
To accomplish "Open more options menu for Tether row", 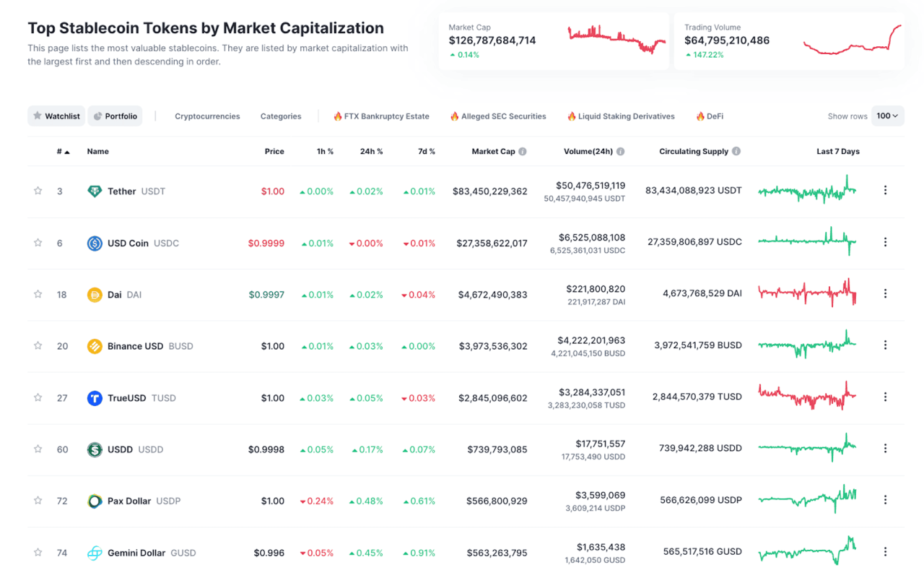I will pyautogui.click(x=885, y=191).
